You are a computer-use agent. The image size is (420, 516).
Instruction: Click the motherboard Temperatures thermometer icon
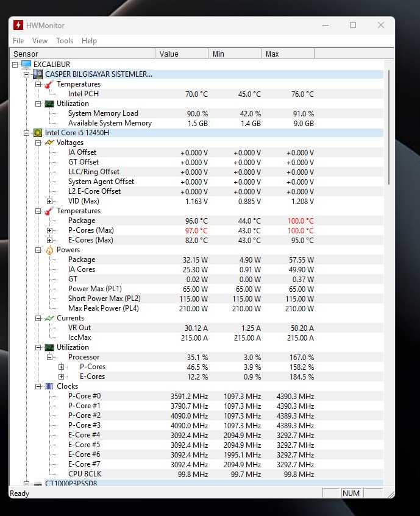[x=49, y=84]
